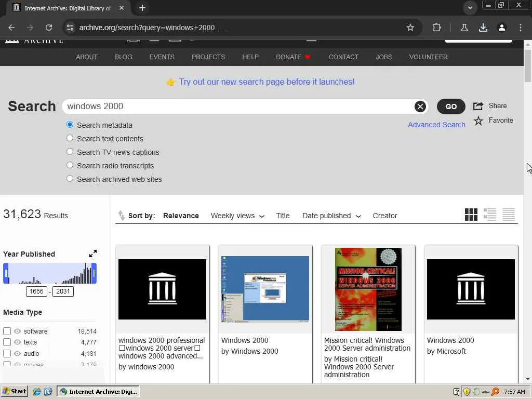The height and width of the screenshot is (399, 532).
Task: Open the VOLUNTEER menu item
Action: (x=428, y=57)
